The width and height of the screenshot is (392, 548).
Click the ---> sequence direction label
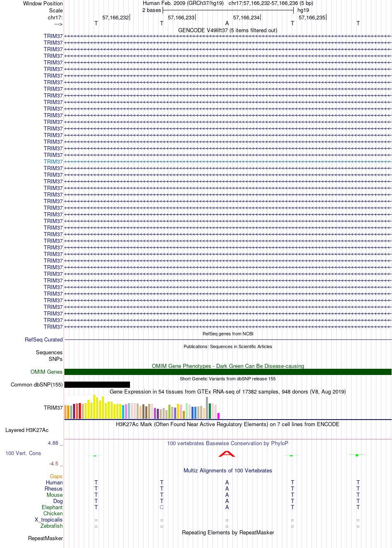tap(58, 24)
